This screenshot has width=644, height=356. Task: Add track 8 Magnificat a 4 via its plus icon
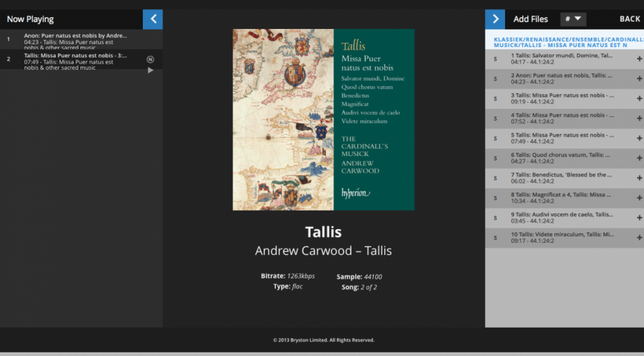tap(639, 198)
